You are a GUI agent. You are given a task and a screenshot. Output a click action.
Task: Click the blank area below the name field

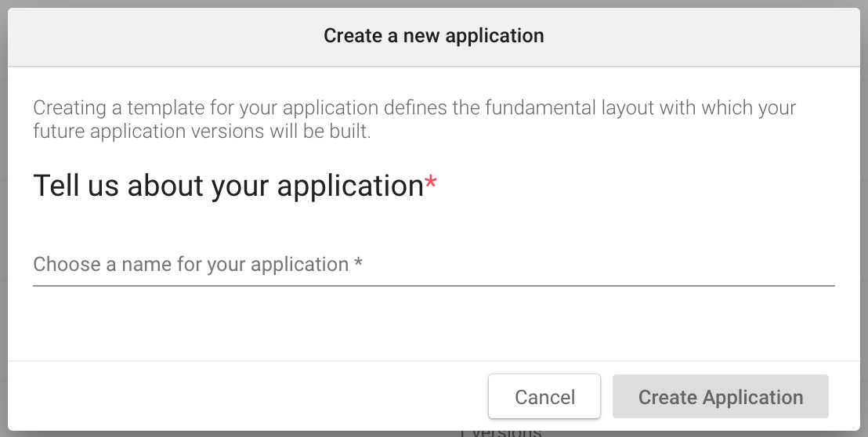433,325
